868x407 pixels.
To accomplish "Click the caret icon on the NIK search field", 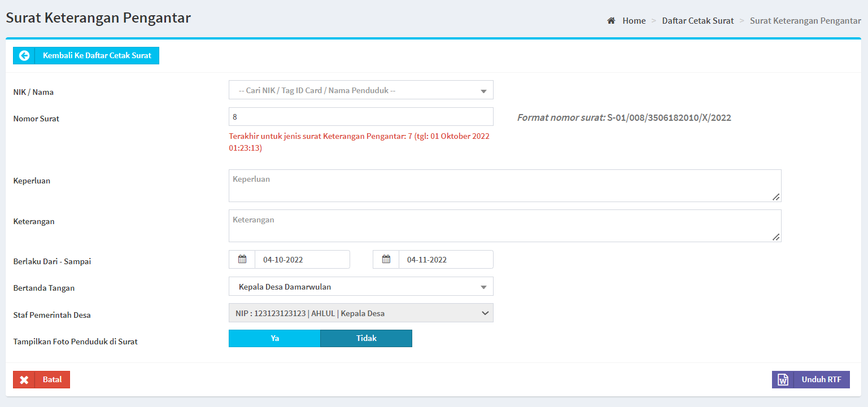I will tap(483, 90).
